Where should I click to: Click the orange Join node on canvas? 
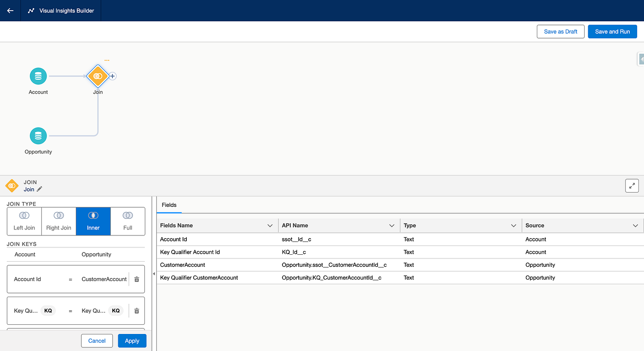tap(98, 76)
